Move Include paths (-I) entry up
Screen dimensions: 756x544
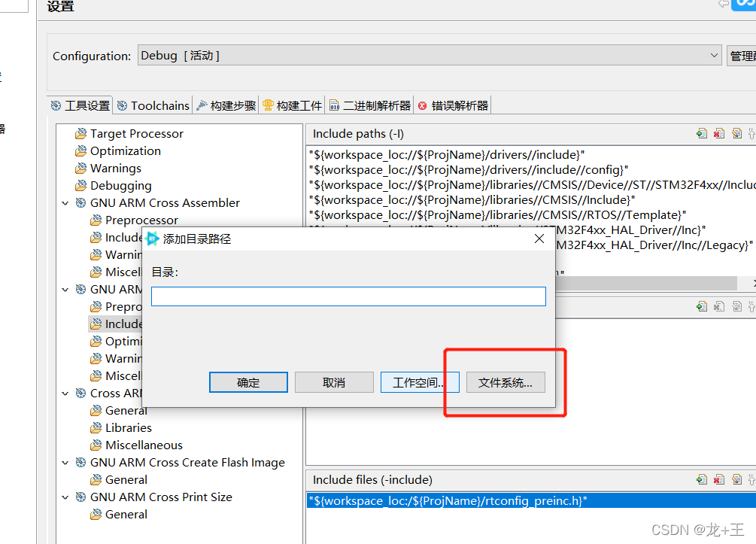tap(751, 134)
